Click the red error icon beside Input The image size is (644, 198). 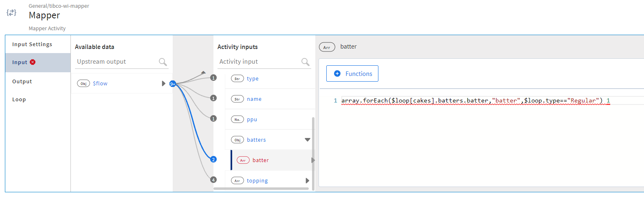[33, 62]
